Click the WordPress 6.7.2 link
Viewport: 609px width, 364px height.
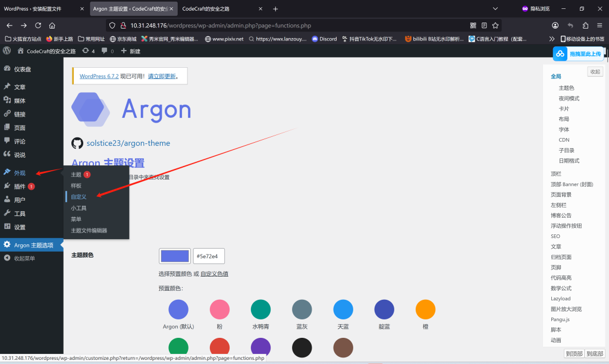coord(99,76)
